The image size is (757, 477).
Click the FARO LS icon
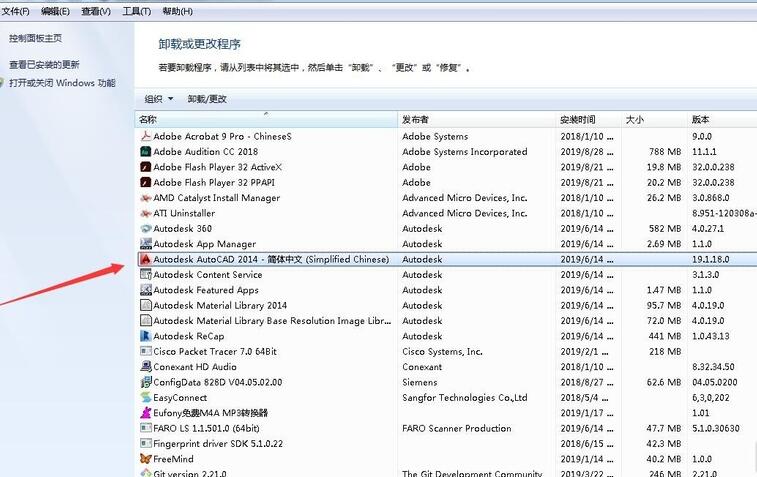pos(145,428)
